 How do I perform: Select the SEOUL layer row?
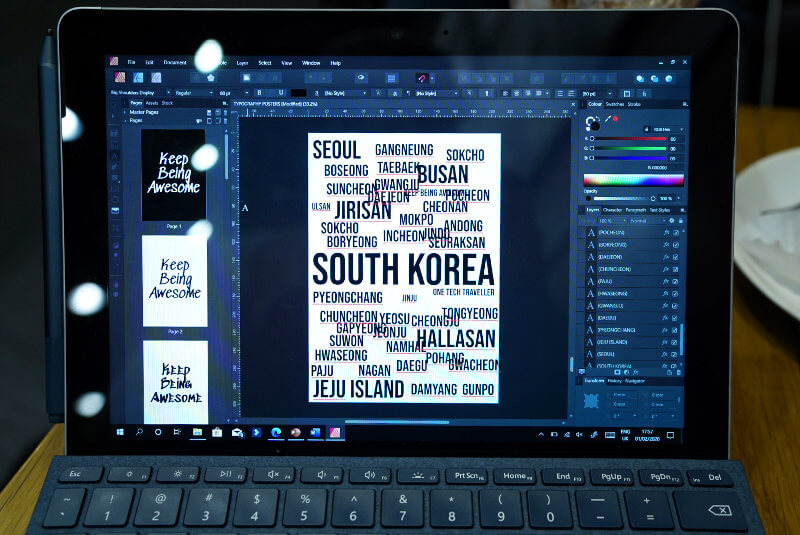[x=632, y=354]
